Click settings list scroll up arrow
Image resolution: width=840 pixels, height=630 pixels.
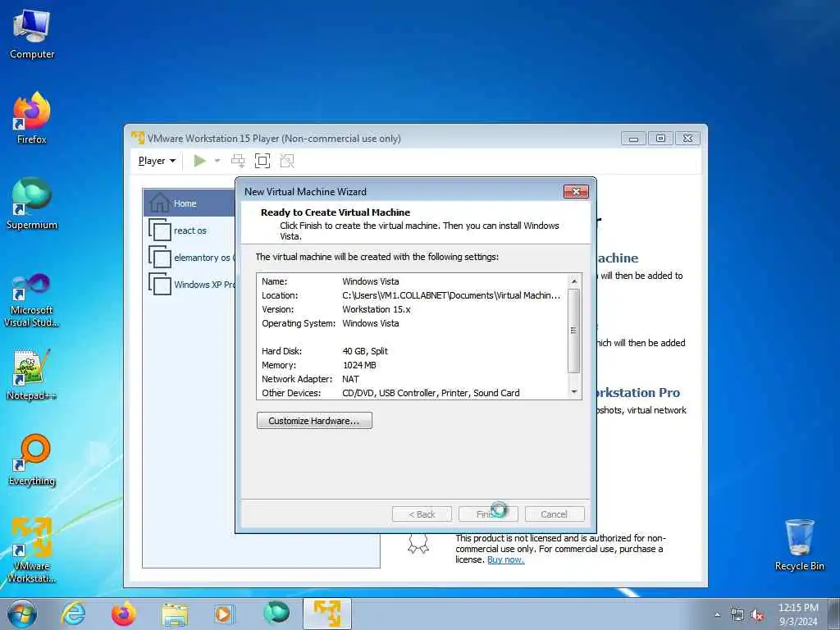pos(574,281)
